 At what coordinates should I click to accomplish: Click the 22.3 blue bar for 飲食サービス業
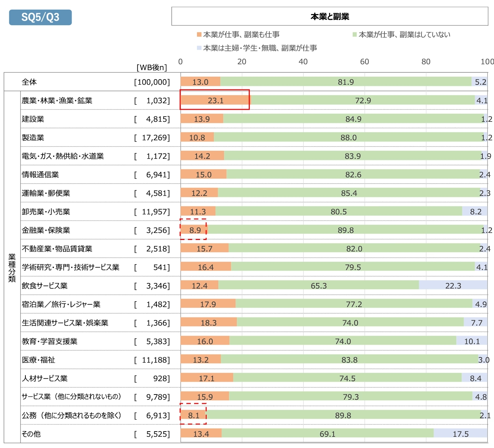click(453, 285)
